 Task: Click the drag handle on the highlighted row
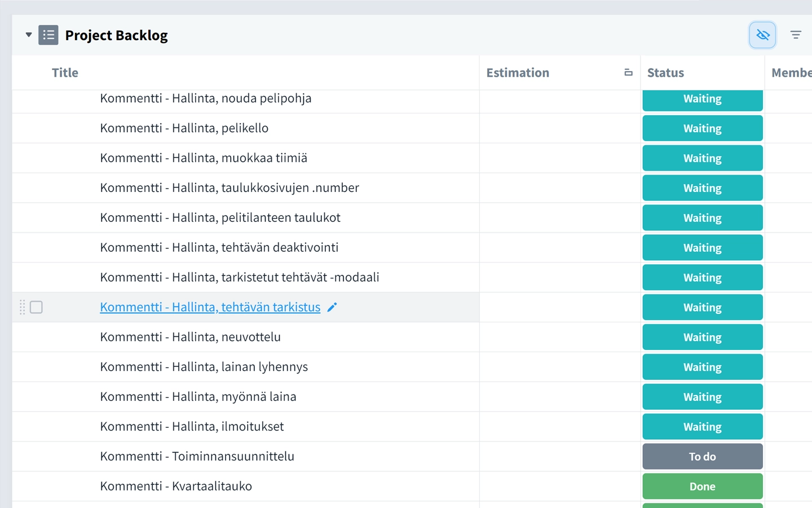[22, 307]
